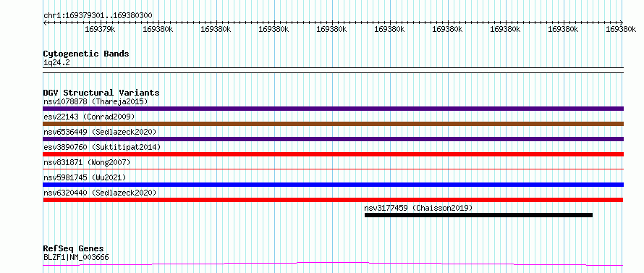The image size is (644, 273).
Task: Click the right arrow of the ruler
Action: [622, 22]
